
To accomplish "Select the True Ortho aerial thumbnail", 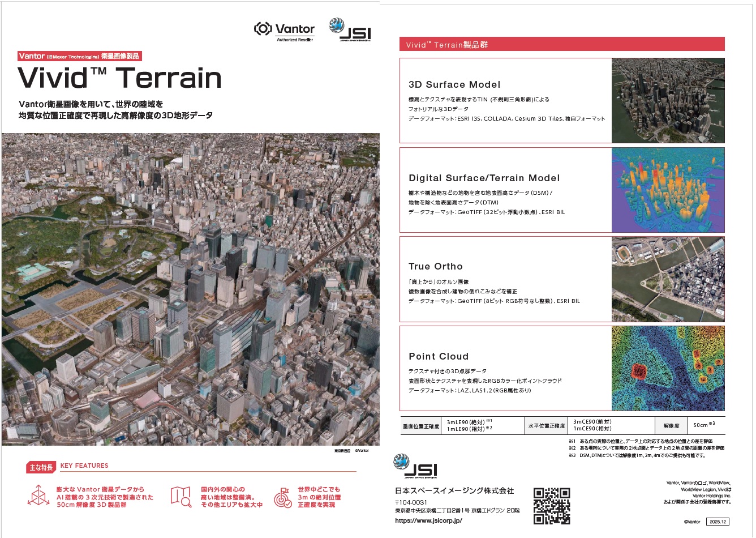I will 668,279.
